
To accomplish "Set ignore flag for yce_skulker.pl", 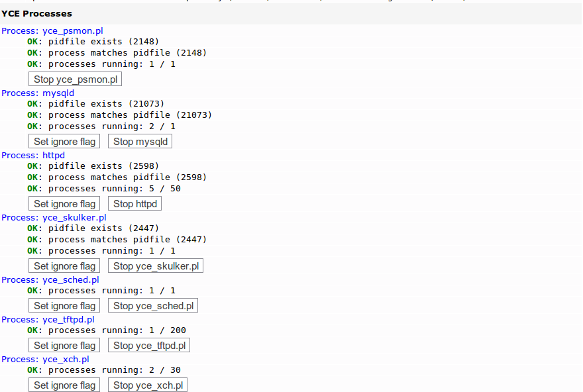I will [x=64, y=266].
